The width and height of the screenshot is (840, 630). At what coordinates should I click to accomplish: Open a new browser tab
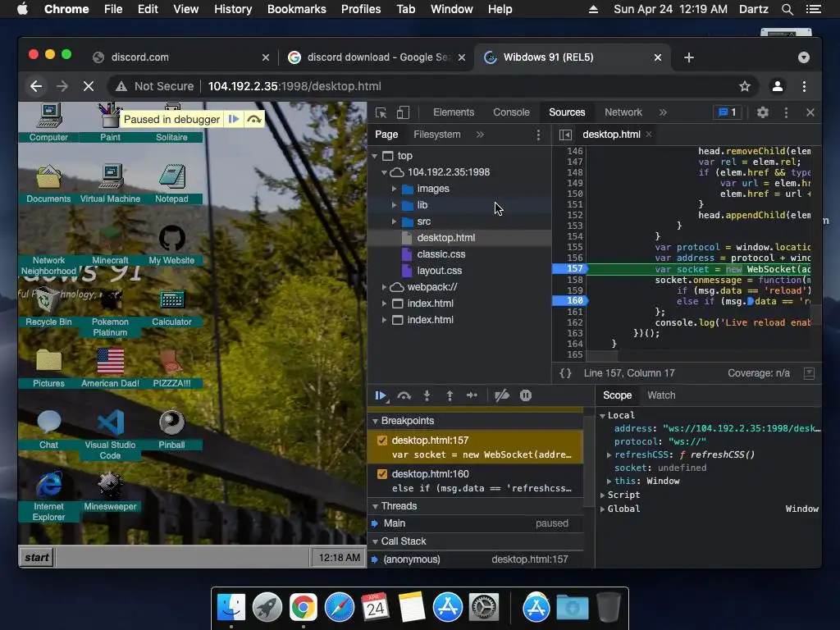(689, 57)
